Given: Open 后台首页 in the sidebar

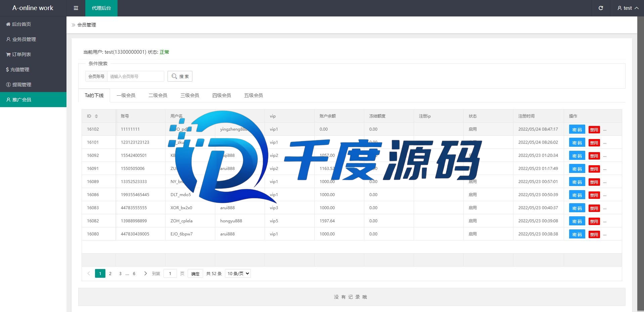Looking at the screenshot, I should coord(33,24).
